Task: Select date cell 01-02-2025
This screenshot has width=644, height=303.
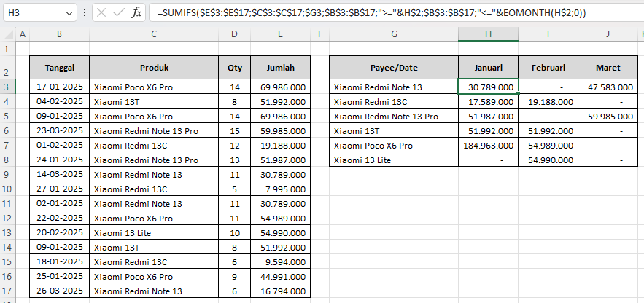Action: tap(60, 145)
